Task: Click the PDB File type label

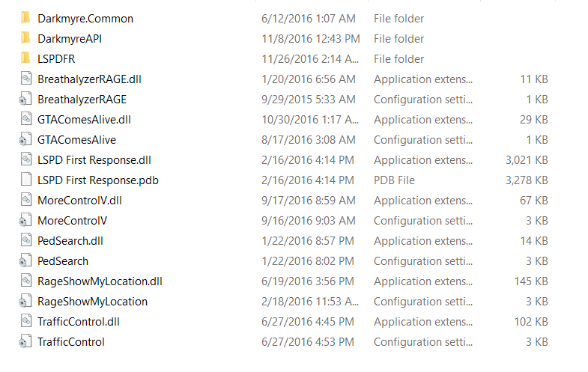Action: [x=394, y=180]
